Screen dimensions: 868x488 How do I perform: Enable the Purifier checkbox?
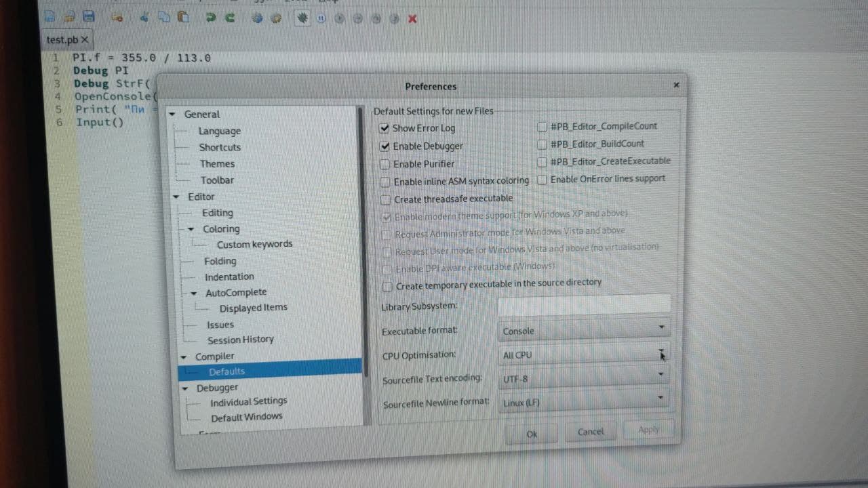pos(385,164)
